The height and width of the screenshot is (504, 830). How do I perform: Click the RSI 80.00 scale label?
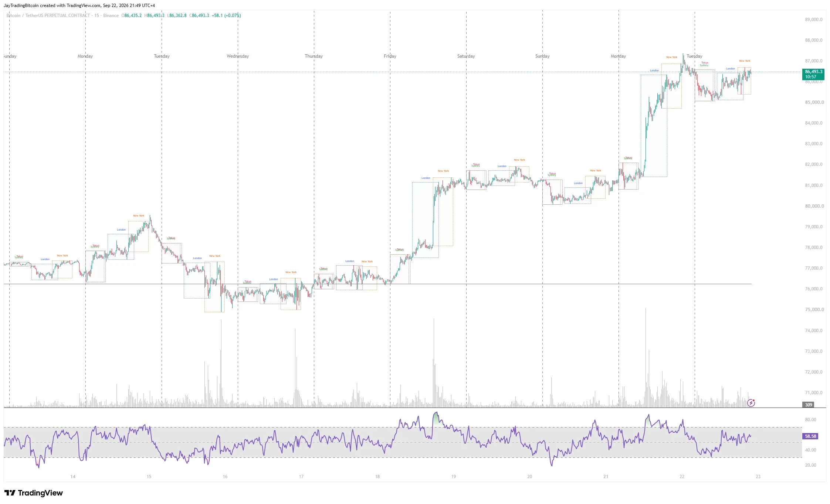coord(810,420)
